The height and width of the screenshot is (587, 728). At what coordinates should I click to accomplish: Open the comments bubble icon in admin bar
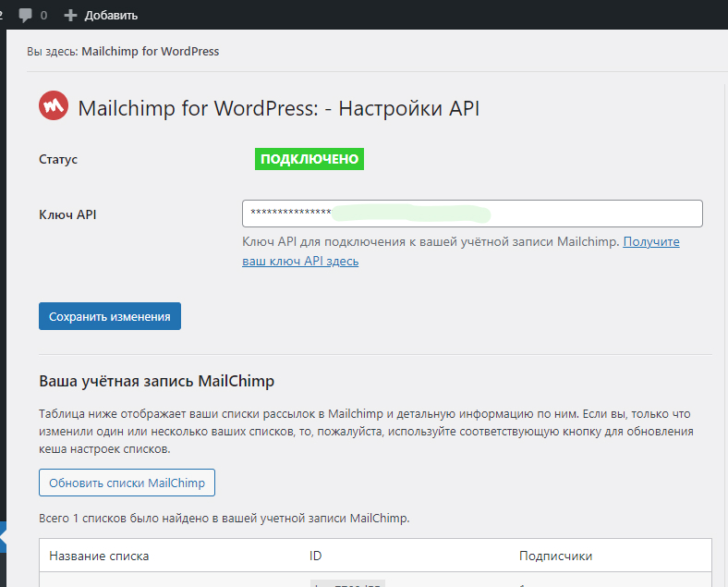click(26, 16)
